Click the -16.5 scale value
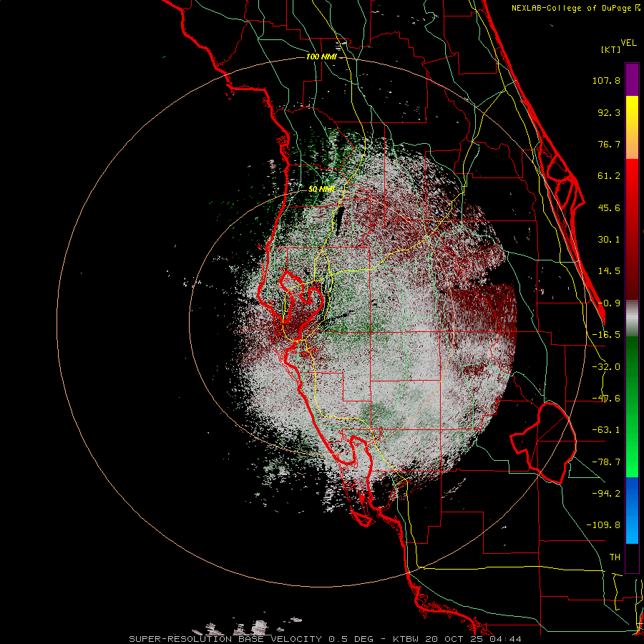Viewport: 644px width, 644px height. pos(606,335)
